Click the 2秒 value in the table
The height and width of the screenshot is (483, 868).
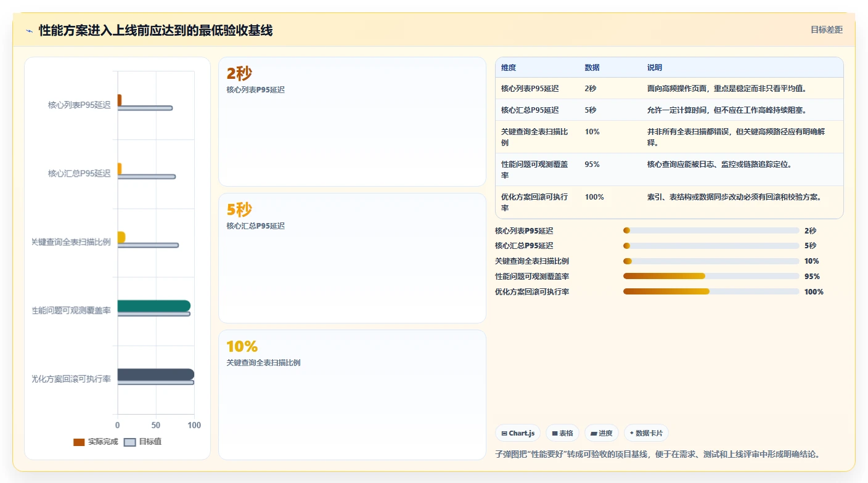(590, 88)
